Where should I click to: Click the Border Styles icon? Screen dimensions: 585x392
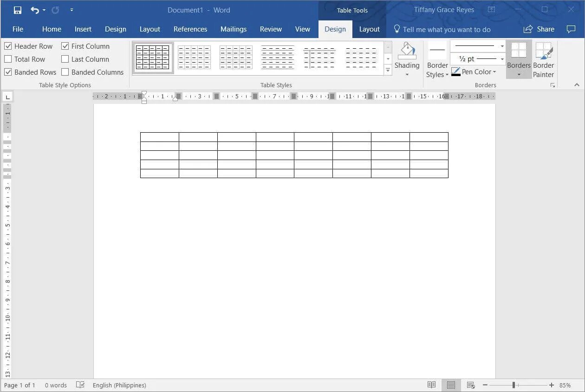(x=437, y=50)
